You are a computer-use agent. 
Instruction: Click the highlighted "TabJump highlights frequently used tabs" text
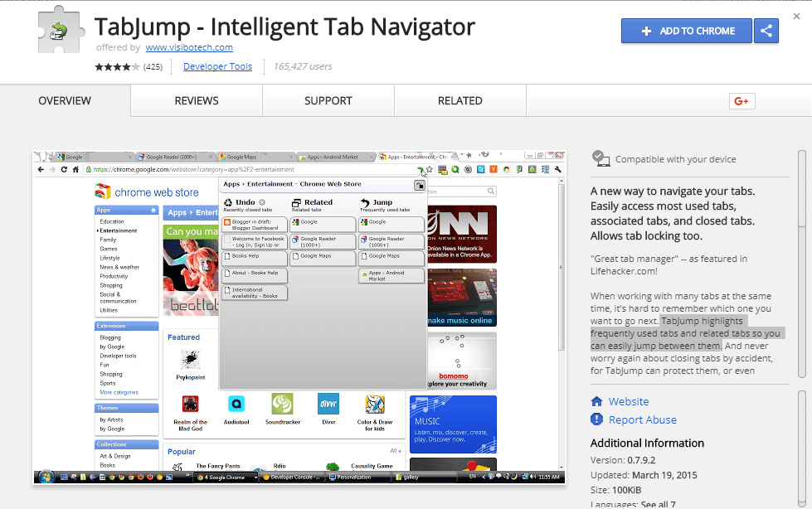[688, 333]
